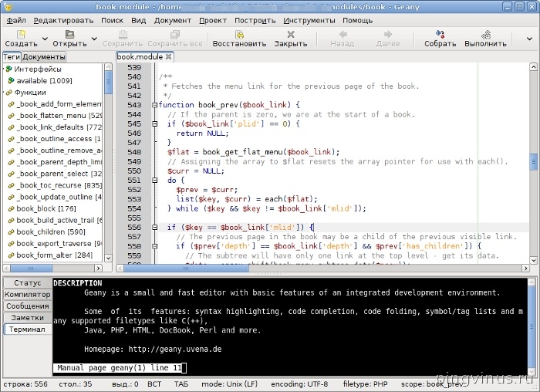Select the Компилятор tab in the bottom panel
540x392 pixels.
coord(27,294)
